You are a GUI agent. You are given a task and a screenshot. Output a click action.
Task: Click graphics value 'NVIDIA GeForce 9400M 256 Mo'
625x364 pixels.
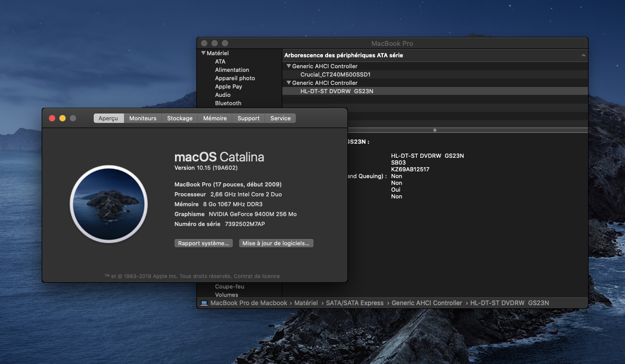[253, 214]
